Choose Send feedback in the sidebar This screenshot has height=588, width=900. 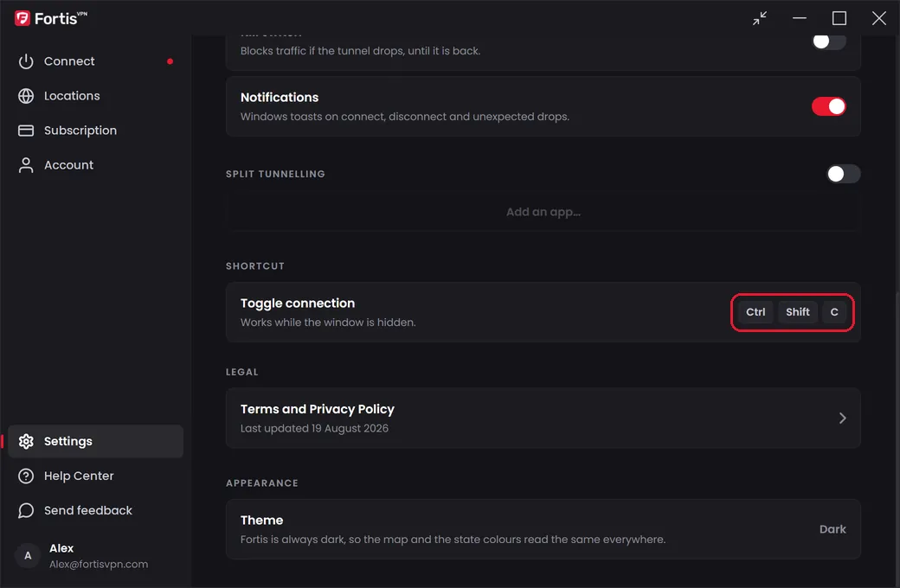coord(95,510)
